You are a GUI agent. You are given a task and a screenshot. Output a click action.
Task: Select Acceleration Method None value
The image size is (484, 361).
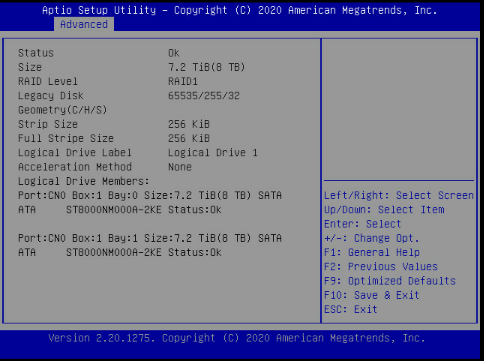click(x=180, y=167)
